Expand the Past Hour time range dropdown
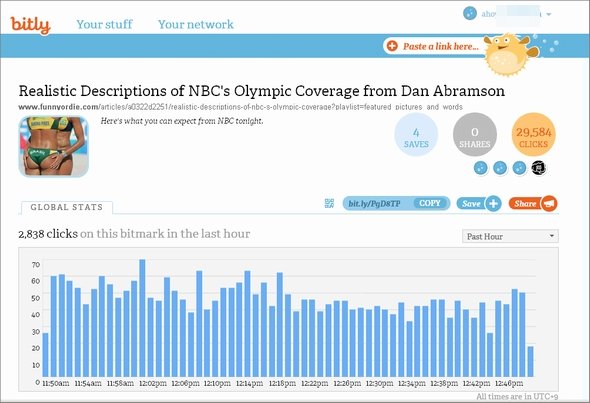 [x=510, y=236]
